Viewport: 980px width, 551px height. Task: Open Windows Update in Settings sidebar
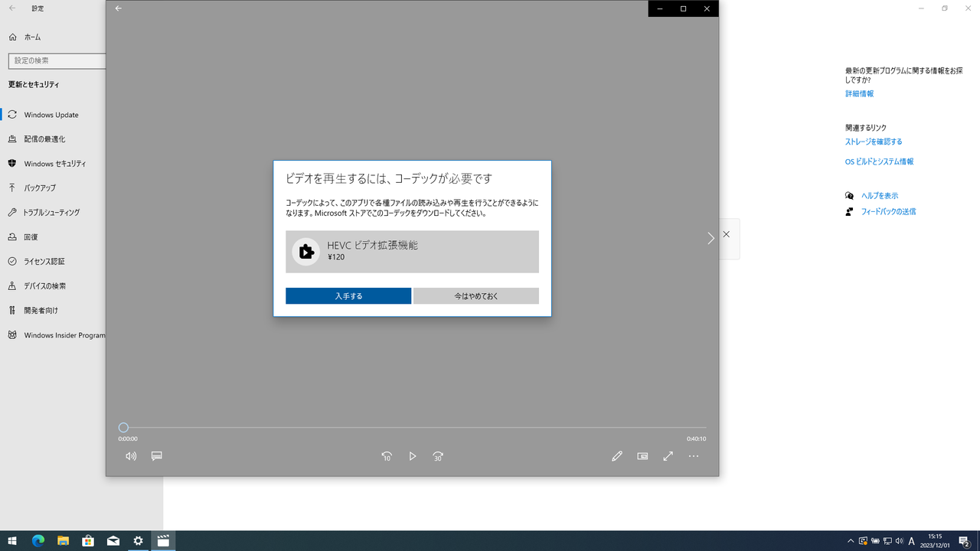pyautogui.click(x=52, y=115)
